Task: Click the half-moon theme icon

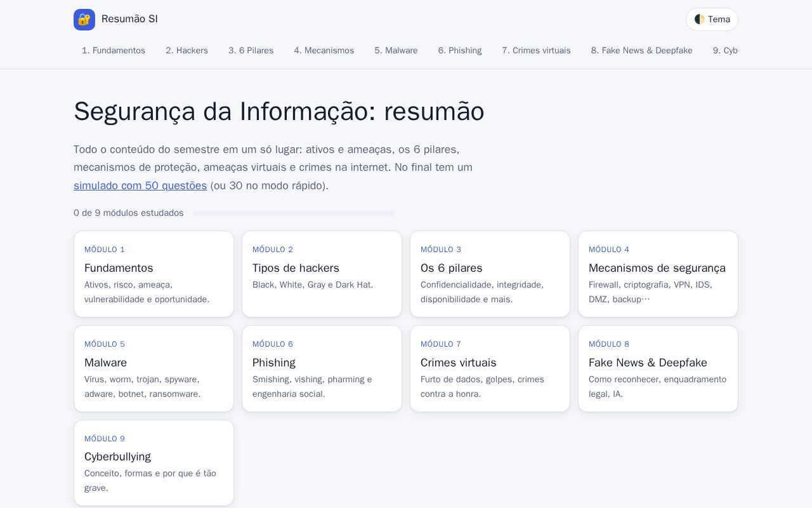Action: [x=700, y=19]
